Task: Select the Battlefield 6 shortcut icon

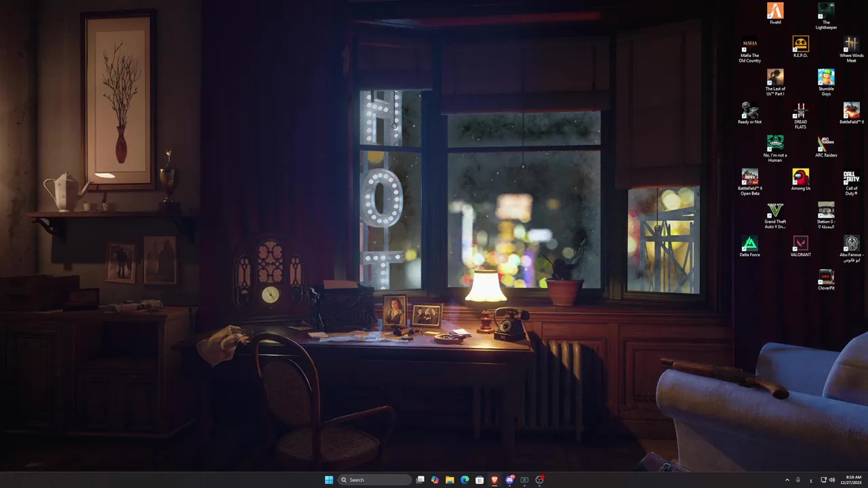Action: click(x=852, y=113)
